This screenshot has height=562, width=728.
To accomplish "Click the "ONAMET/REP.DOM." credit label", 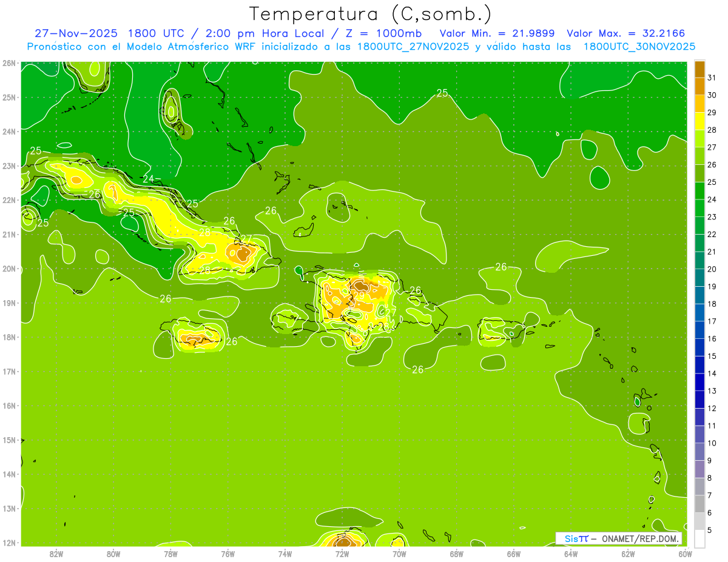I will pos(640,538).
